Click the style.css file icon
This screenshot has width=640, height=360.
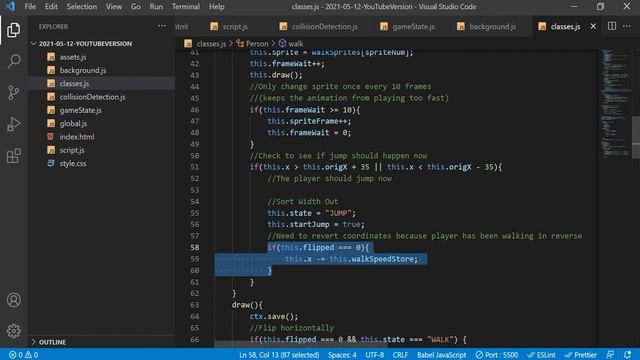(x=51, y=163)
